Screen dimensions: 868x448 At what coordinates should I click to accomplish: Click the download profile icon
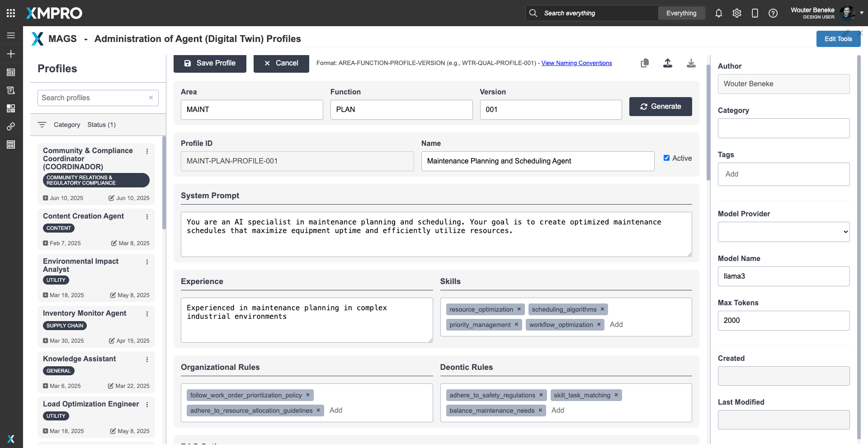tap(691, 63)
